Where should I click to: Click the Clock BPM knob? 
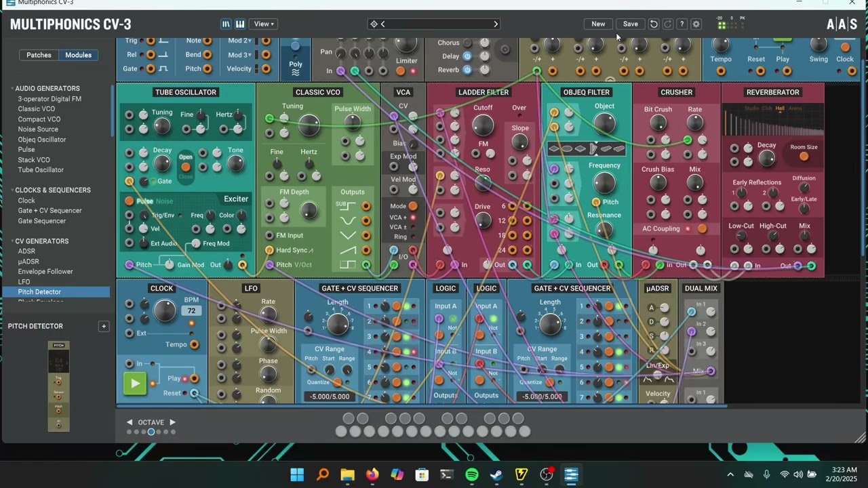(165, 311)
